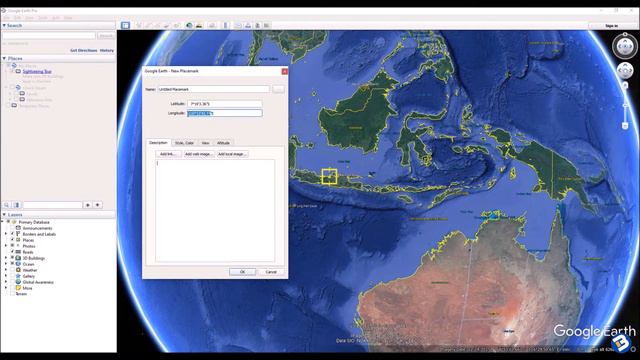The height and width of the screenshot is (360, 640).
Task: Switch to the Style, Color tab
Action: pos(184,143)
